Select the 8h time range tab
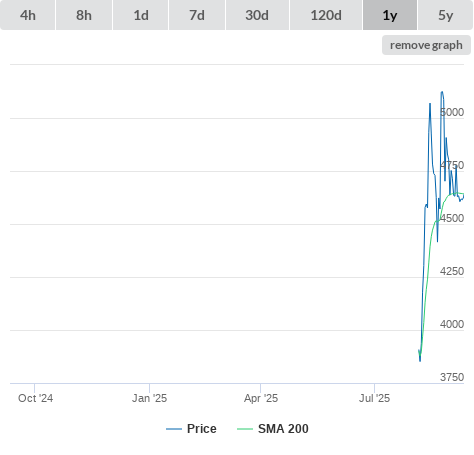 (84, 15)
